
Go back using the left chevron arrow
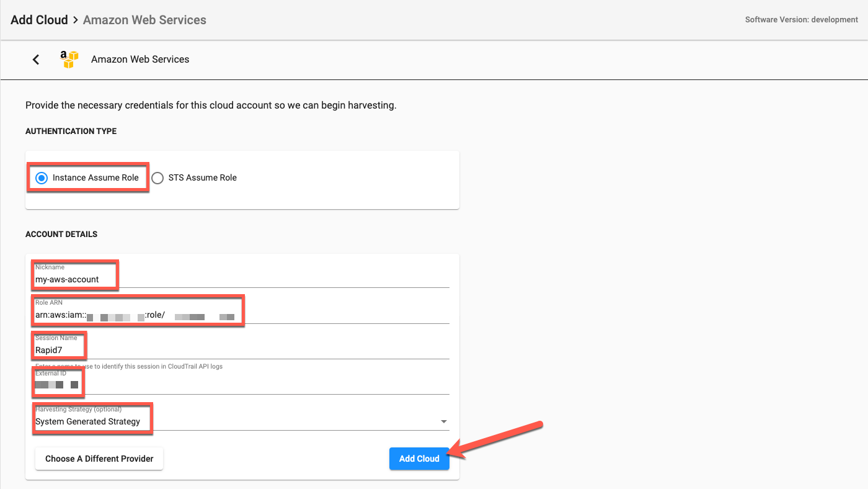[x=36, y=60]
